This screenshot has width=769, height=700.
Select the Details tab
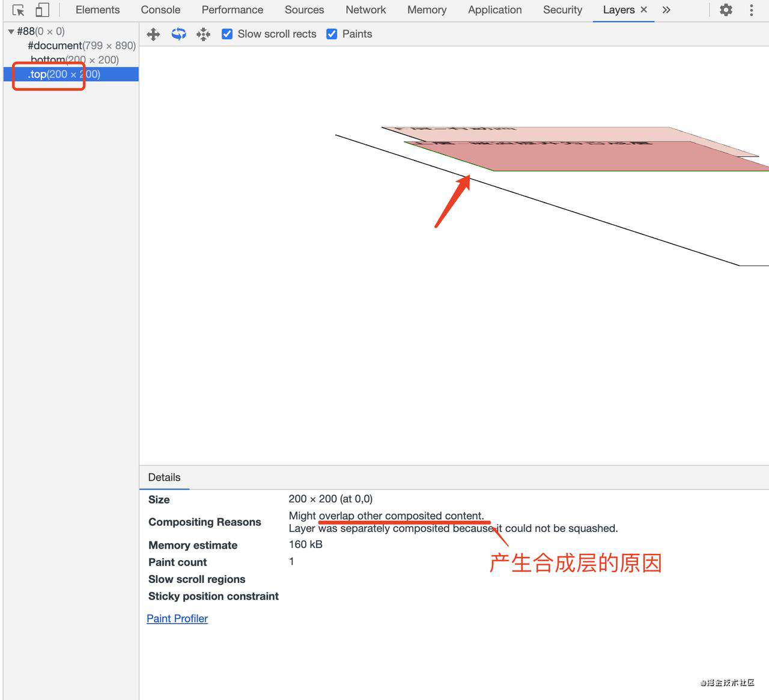coord(164,477)
